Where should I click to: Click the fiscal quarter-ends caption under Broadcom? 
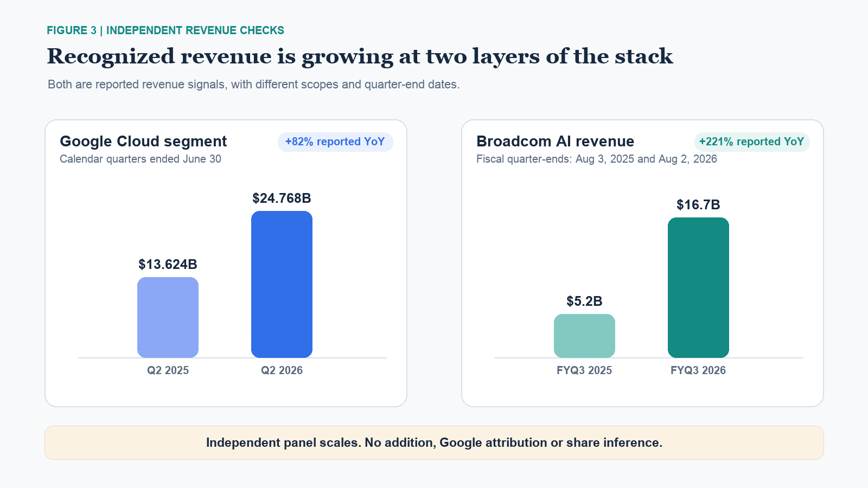click(597, 159)
